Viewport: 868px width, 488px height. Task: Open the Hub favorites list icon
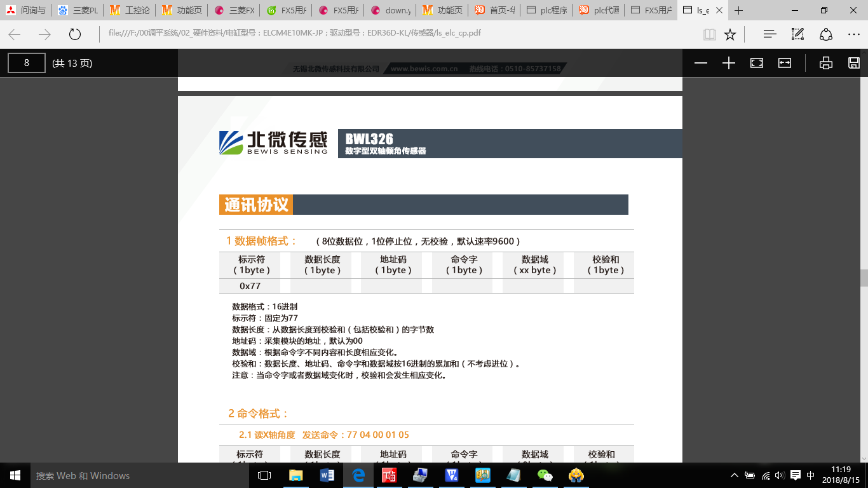point(770,34)
